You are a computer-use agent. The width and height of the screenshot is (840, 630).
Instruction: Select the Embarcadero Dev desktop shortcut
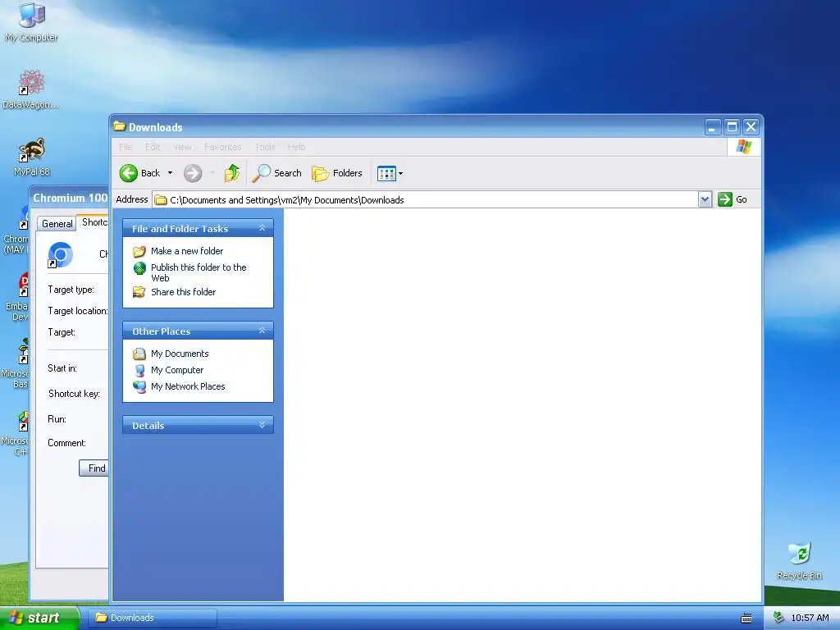coord(16,296)
